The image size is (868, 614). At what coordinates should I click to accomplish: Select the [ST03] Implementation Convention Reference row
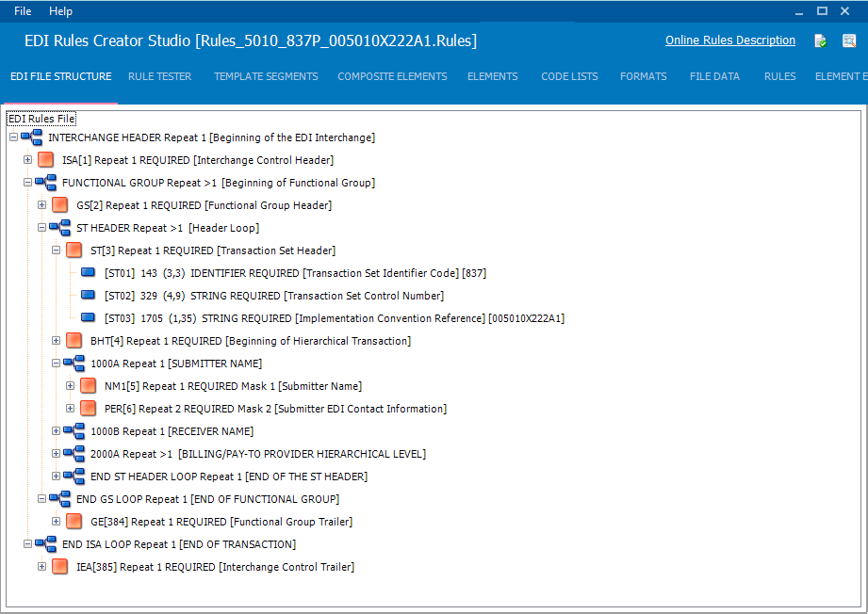click(x=335, y=318)
